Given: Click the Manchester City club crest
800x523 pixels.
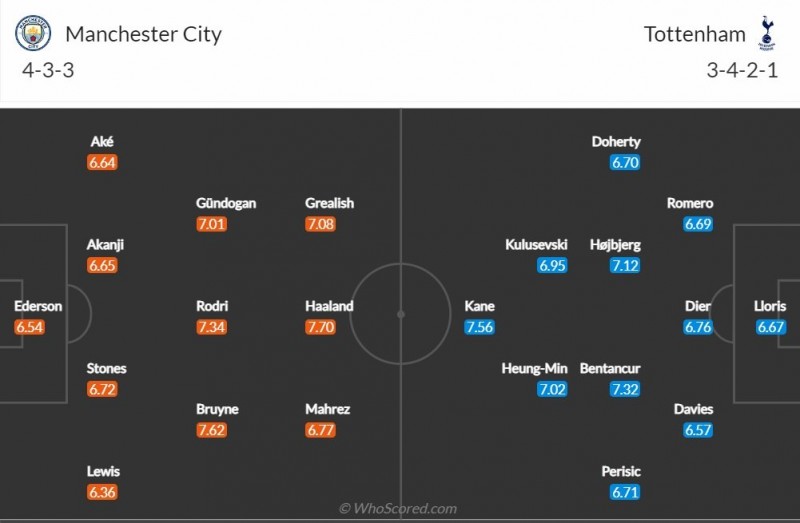Looking at the screenshot, I should click(x=33, y=34).
